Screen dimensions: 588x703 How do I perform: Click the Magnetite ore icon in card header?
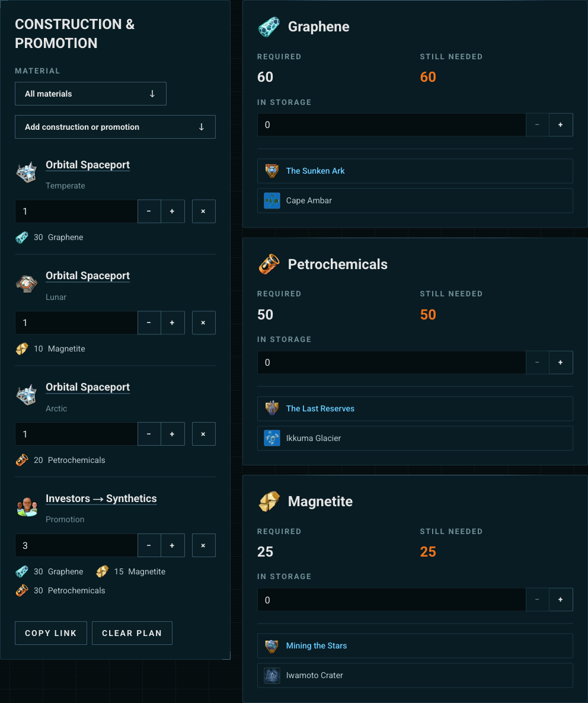click(x=269, y=501)
